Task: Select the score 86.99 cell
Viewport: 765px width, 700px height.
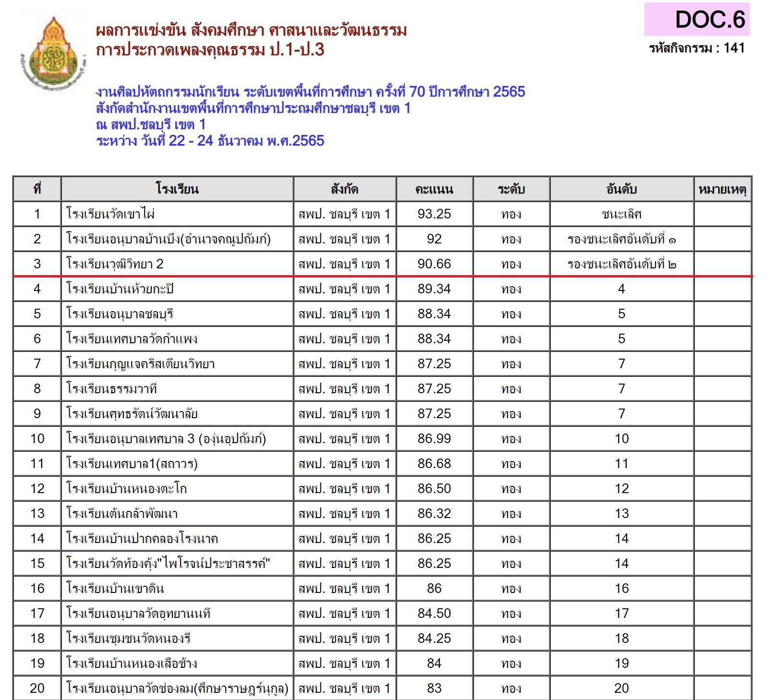Action: (434, 439)
